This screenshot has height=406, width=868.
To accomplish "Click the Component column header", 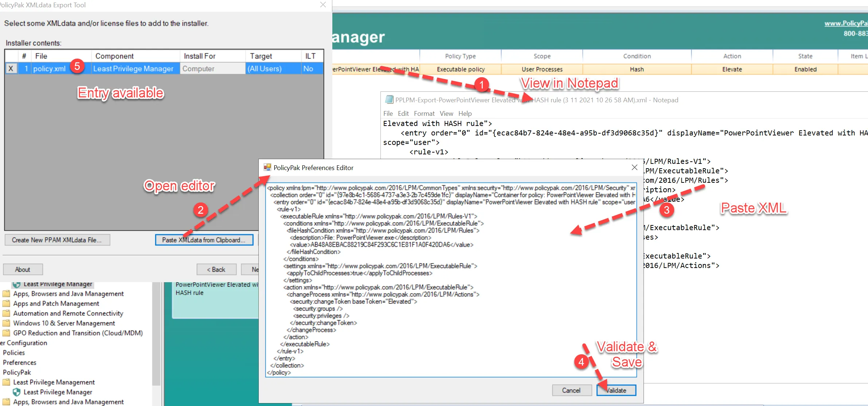I will click(x=135, y=56).
